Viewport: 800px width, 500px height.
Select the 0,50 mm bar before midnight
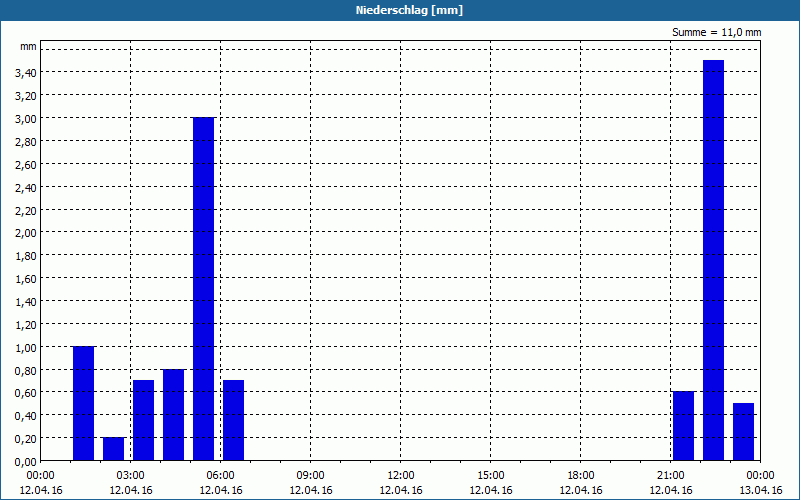coord(743,432)
